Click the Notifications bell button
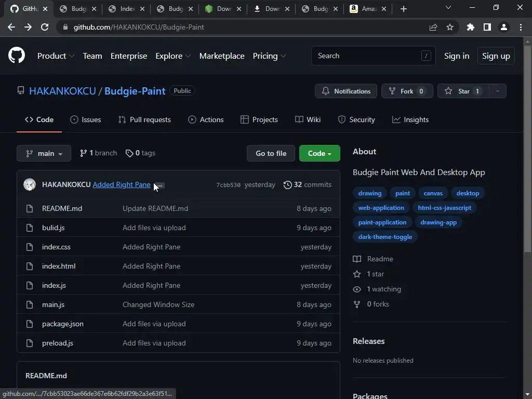Screen dimensions: 532x399 click(345, 91)
